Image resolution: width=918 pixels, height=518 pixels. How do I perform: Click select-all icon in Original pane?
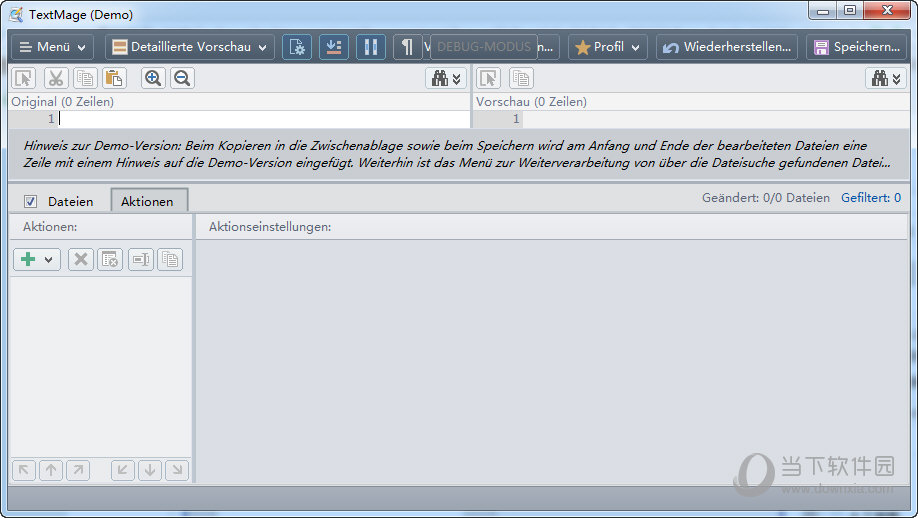tap(24, 78)
